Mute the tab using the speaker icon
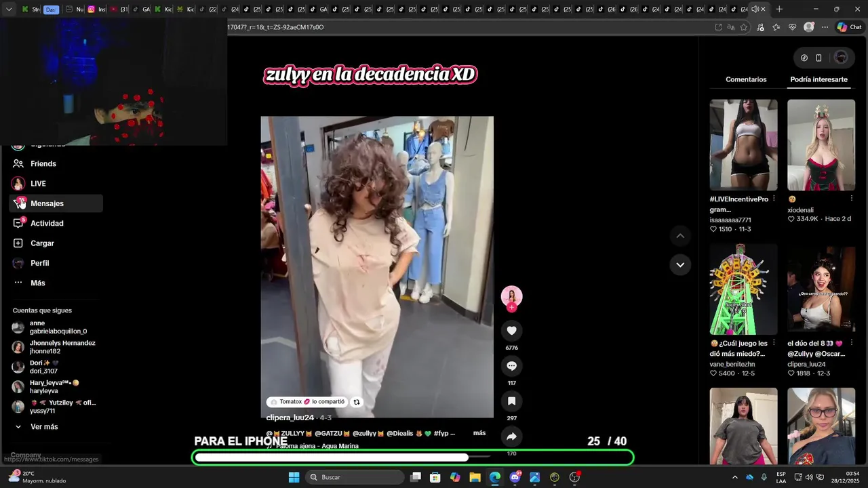The width and height of the screenshot is (868, 488). (x=755, y=9)
